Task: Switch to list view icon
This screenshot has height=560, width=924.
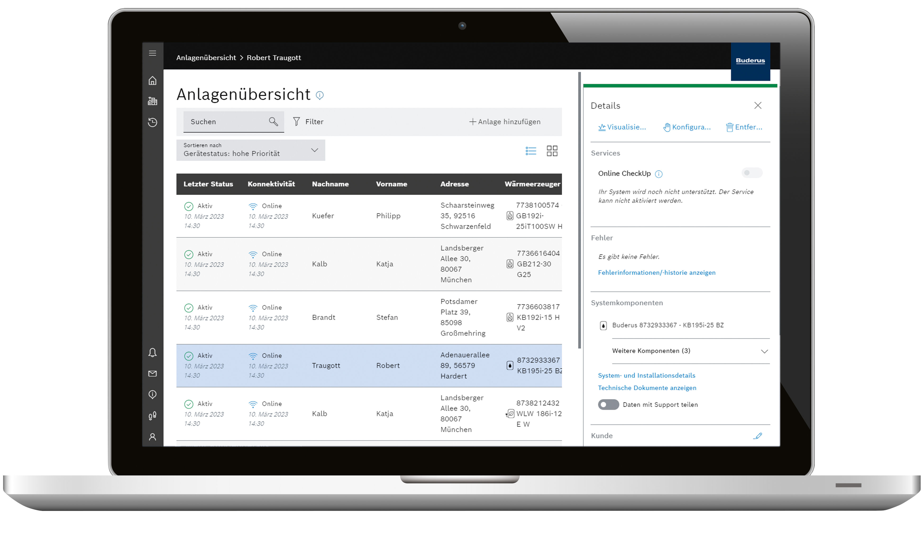Action: click(531, 151)
